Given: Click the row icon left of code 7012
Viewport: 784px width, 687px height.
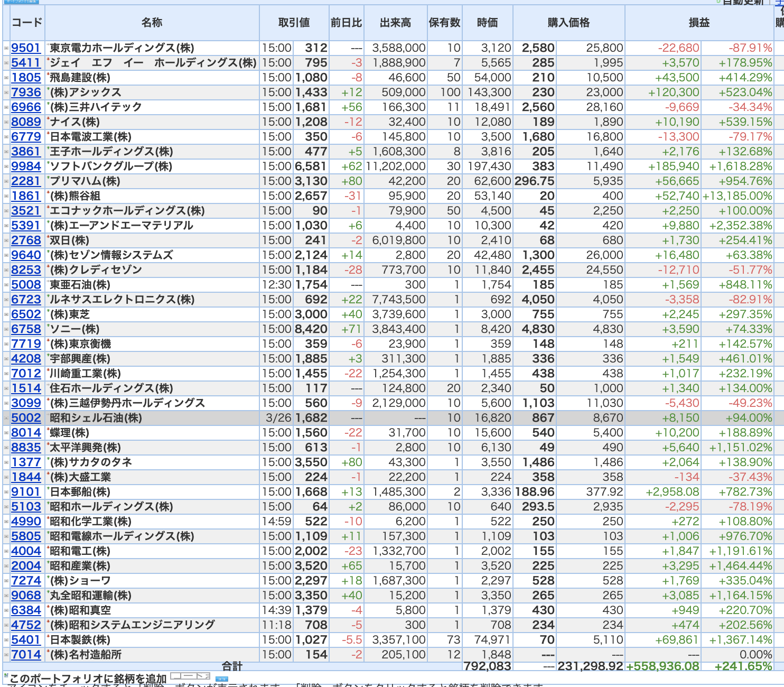Looking at the screenshot, I should click(6, 374).
